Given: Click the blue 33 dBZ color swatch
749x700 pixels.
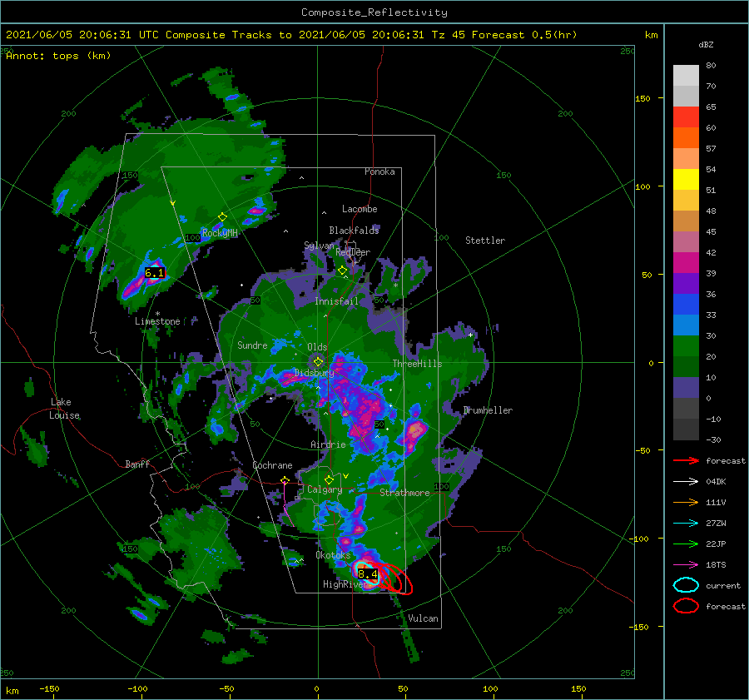Looking at the screenshot, I should (686, 304).
